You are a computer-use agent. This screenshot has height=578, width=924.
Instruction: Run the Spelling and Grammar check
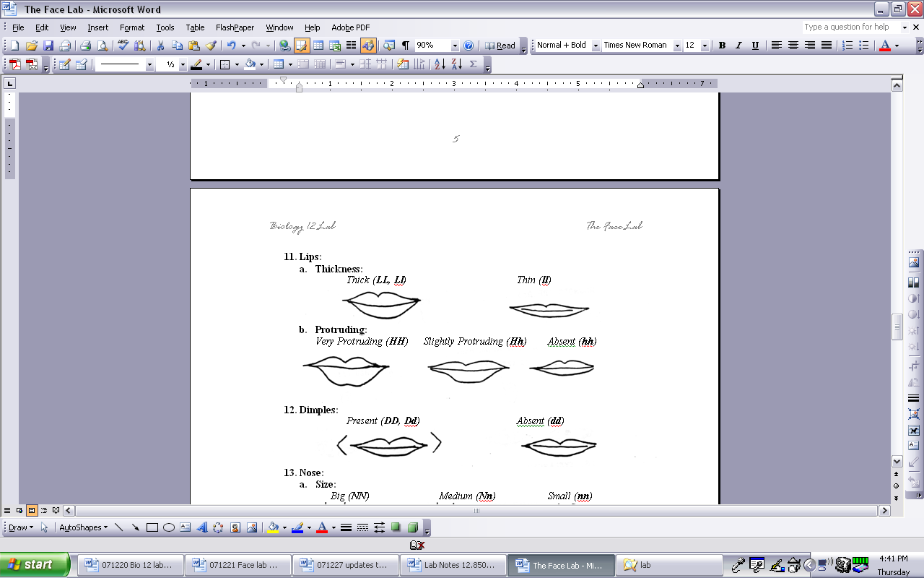123,46
